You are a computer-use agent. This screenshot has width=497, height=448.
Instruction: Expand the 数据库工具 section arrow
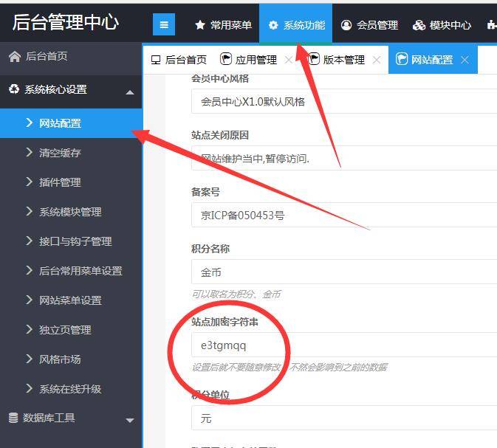pyautogui.click(x=130, y=421)
